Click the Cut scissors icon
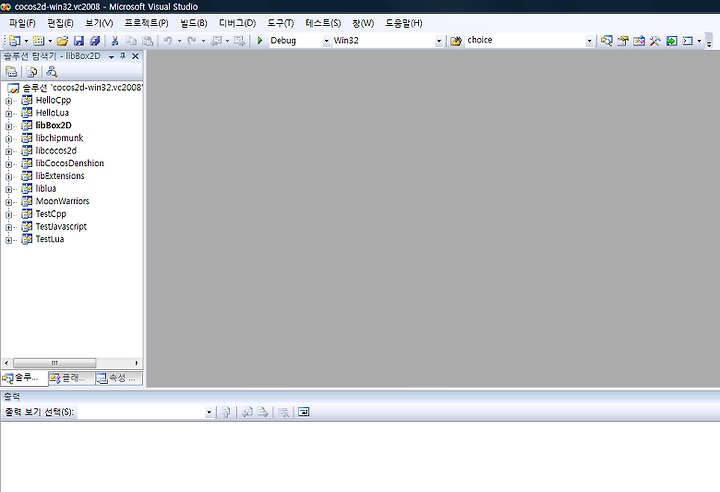720x492 pixels. (x=115, y=41)
